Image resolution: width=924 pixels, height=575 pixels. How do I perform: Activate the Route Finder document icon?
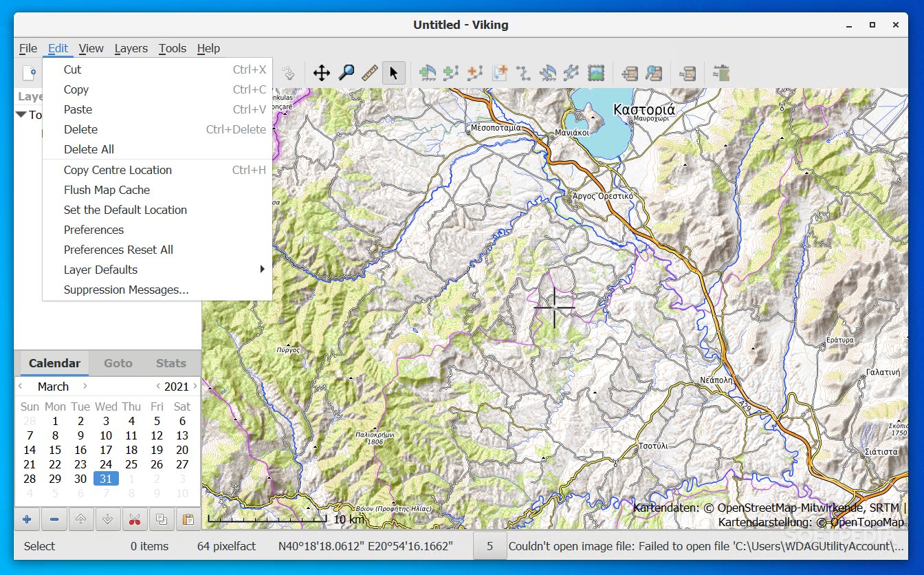coord(499,73)
